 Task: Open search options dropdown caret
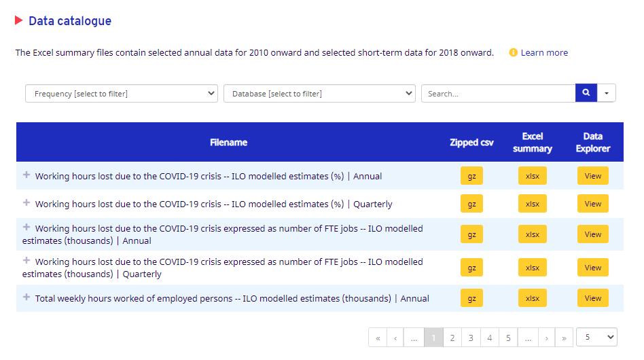(606, 93)
